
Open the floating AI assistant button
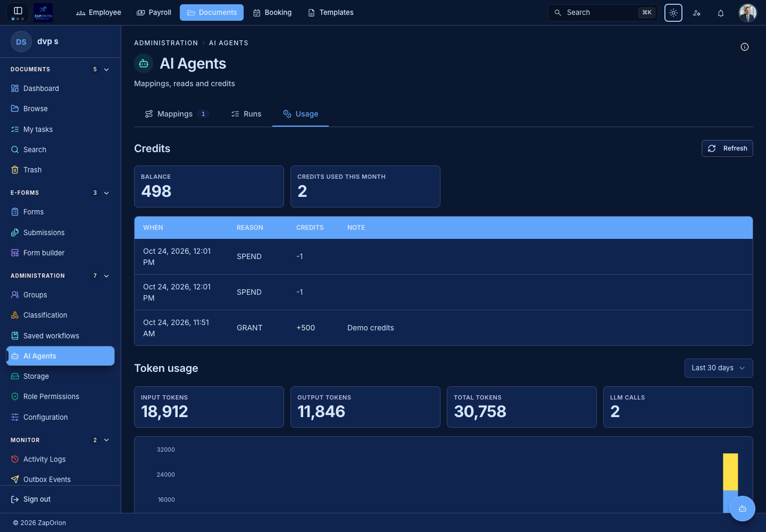[743, 509]
